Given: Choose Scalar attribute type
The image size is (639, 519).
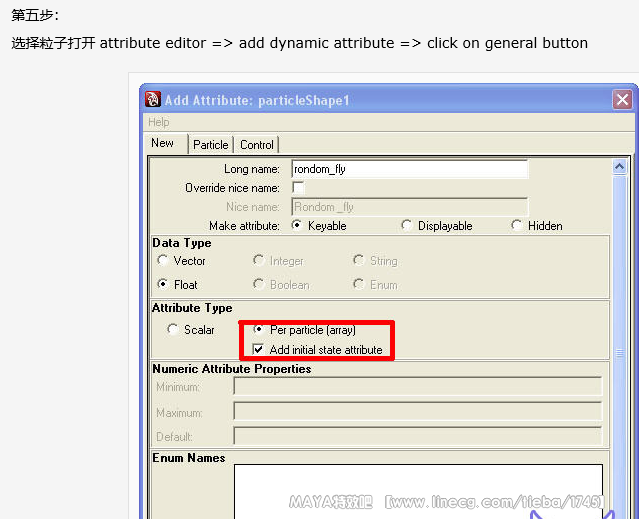Looking at the screenshot, I should (173, 330).
